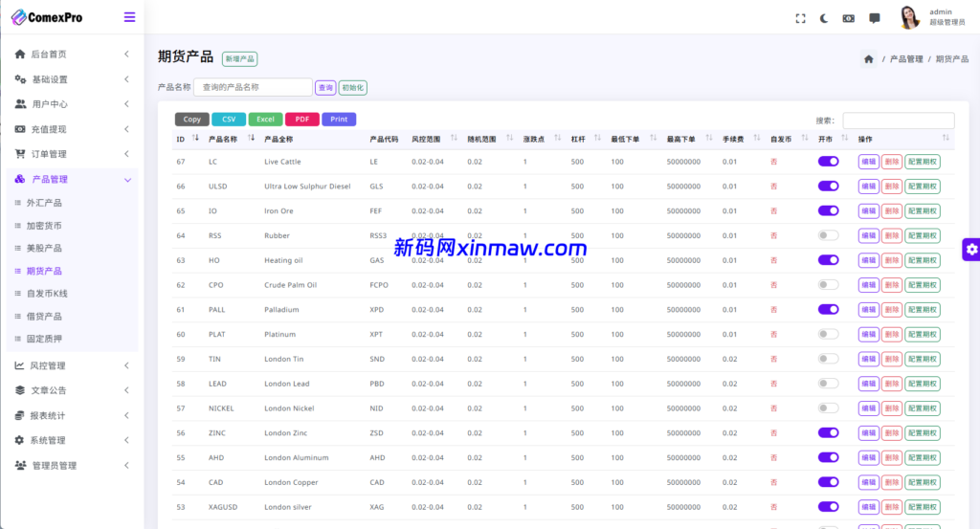Click the 订单管理 cart icon in sidebar
This screenshot has width=980, height=529.
click(20, 154)
